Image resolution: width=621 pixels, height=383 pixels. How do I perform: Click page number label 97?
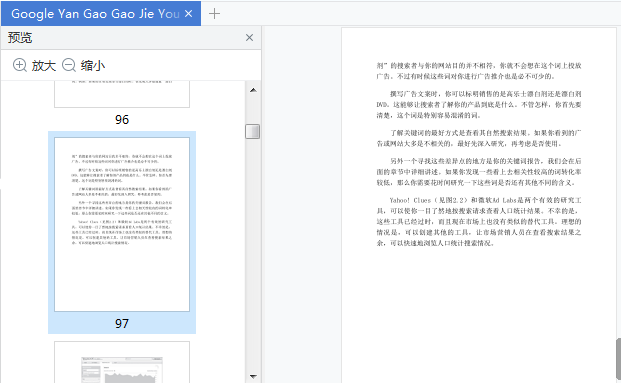(122, 324)
